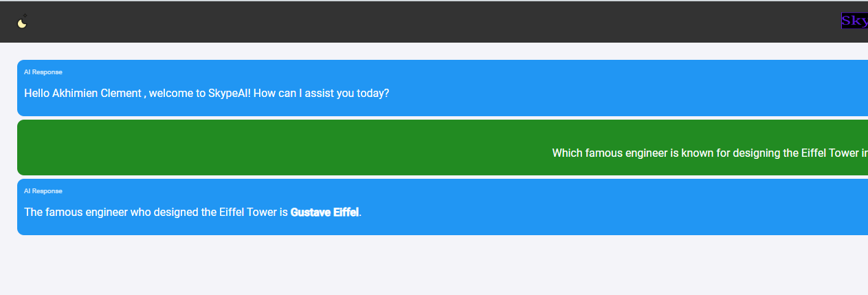
Task: Click the green user question bubble
Action: (443, 147)
